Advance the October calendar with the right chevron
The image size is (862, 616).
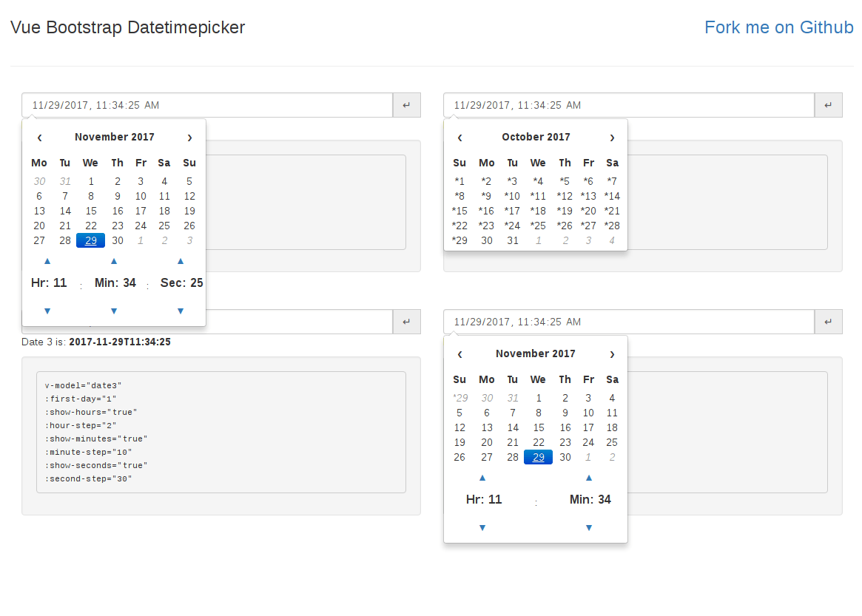[x=612, y=137]
